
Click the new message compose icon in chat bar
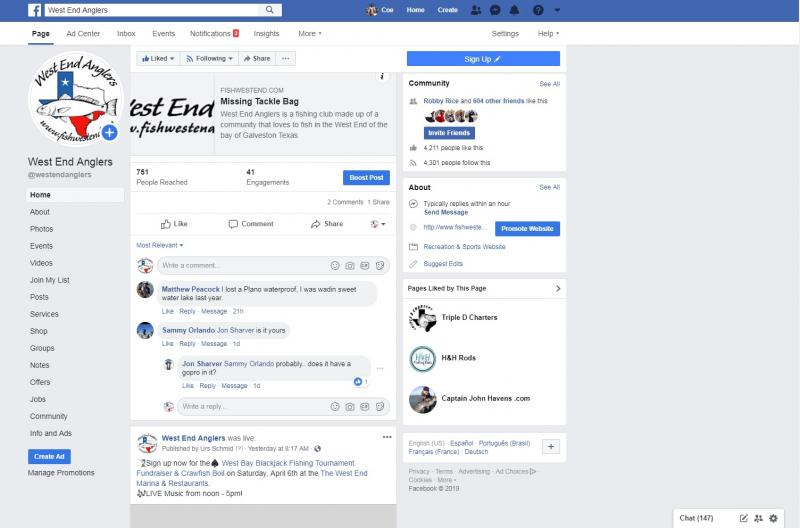click(743, 518)
